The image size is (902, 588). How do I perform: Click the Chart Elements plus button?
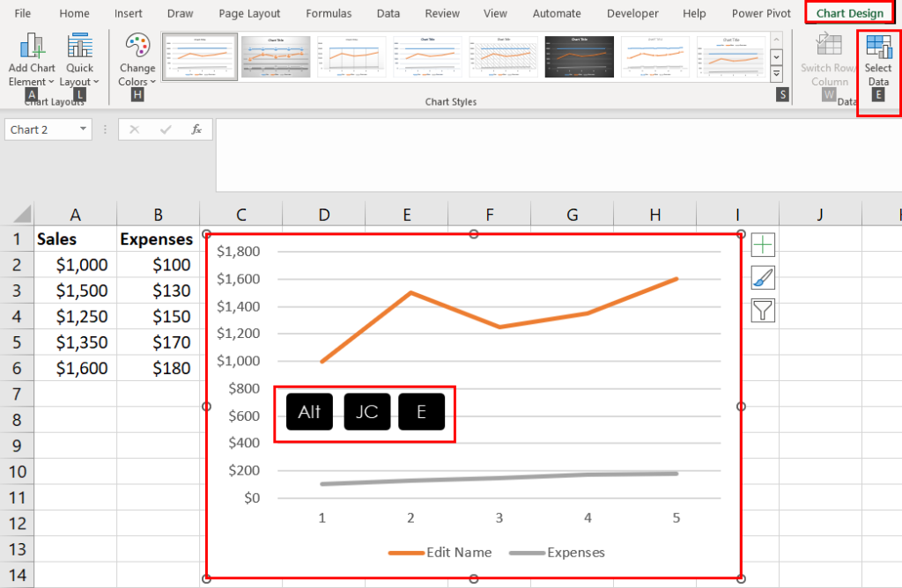(763, 246)
